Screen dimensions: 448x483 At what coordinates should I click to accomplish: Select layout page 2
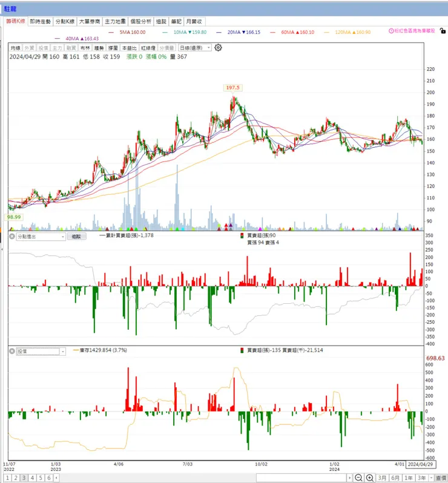(x=16, y=478)
